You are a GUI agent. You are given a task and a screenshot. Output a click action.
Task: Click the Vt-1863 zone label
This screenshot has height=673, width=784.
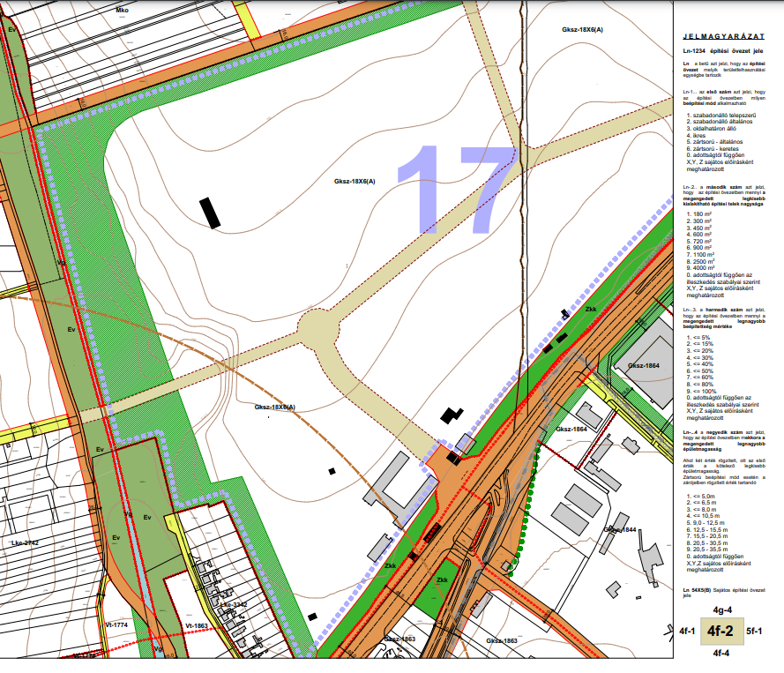click(x=196, y=624)
